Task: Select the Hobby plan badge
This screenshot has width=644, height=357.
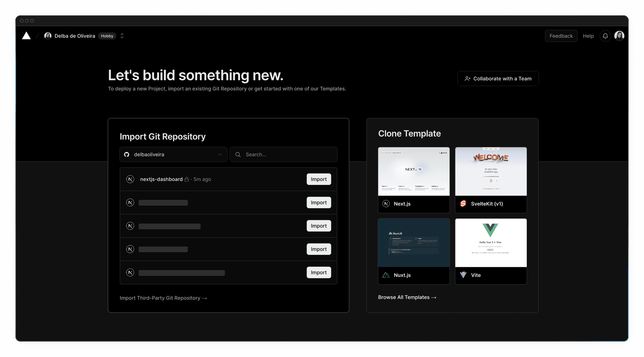Action: pos(107,36)
